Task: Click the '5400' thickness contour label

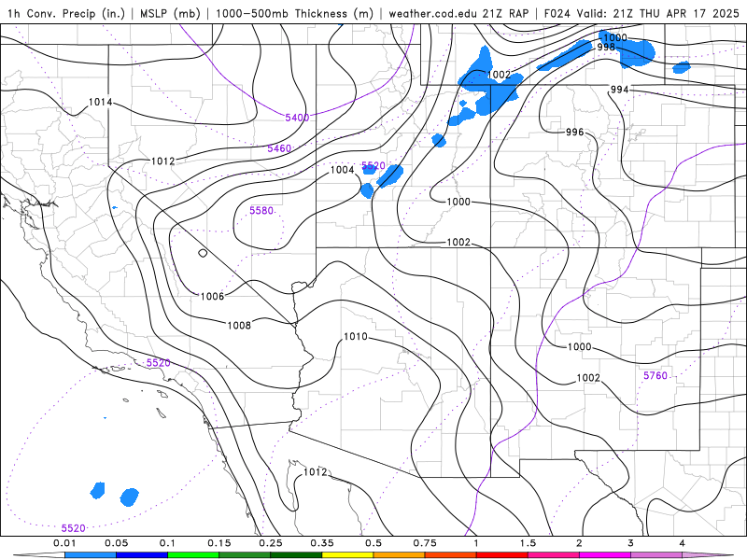Action: tap(297, 118)
